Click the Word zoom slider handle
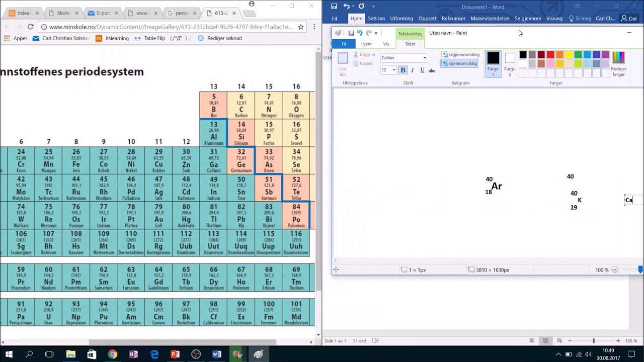This screenshot has height=362, width=644. pyautogui.click(x=594, y=341)
